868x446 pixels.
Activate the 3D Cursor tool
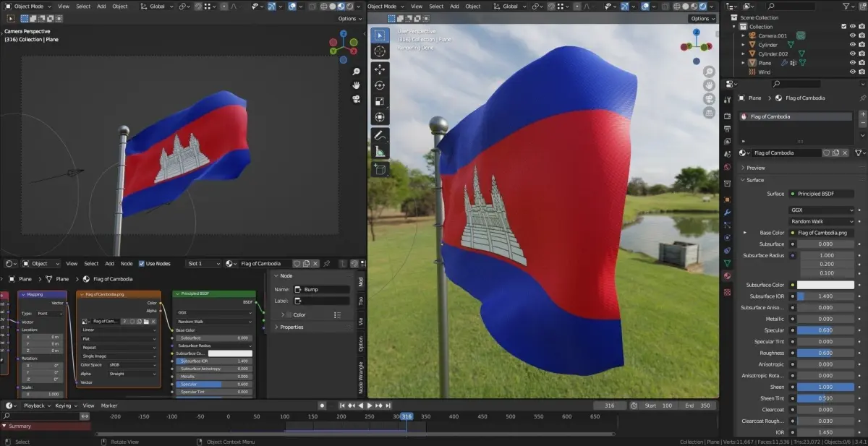tap(380, 51)
